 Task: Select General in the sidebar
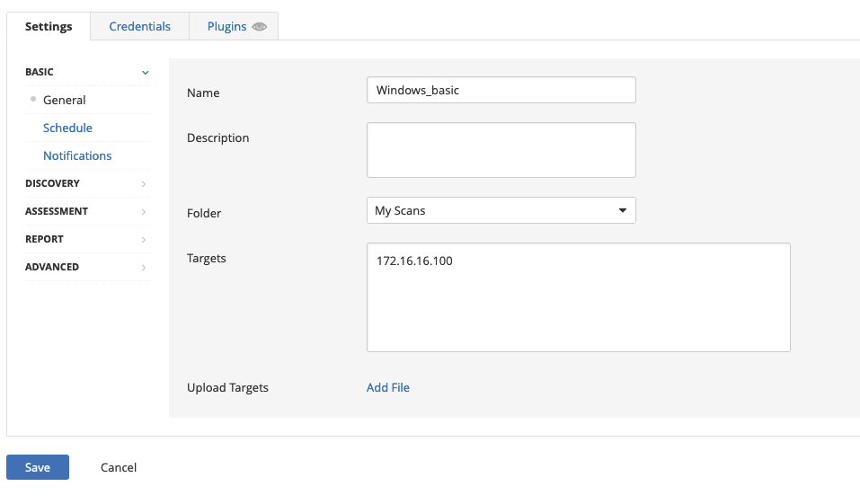tap(64, 100)
